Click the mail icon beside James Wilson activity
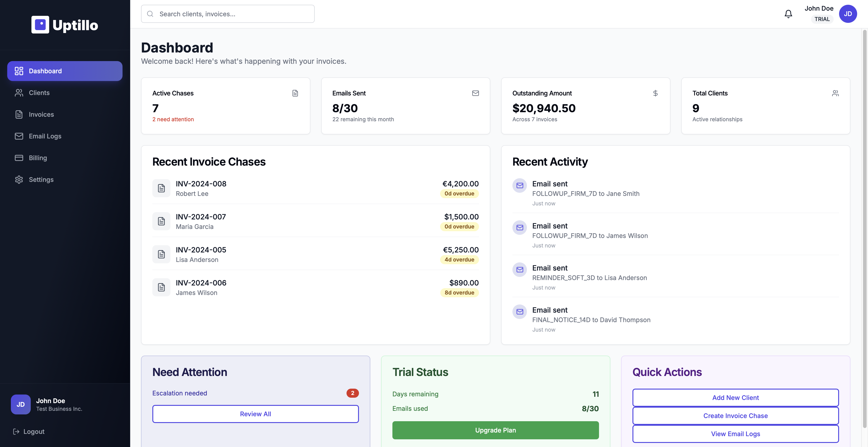The height and width of the screenshot is (447, 868). coord(520,228)
